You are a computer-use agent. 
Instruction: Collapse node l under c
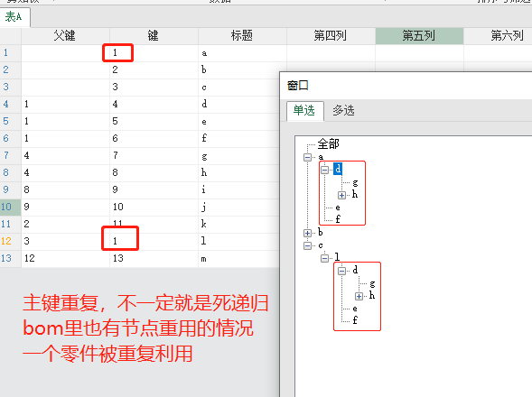click(x=324, y=258)
